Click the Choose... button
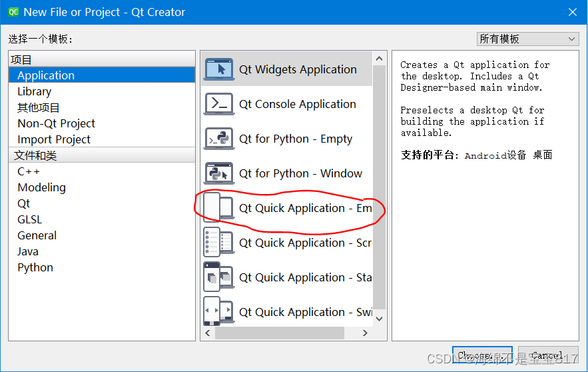Image resolution: width=588 pixels, height=372 pixels. tap(482, 355)
